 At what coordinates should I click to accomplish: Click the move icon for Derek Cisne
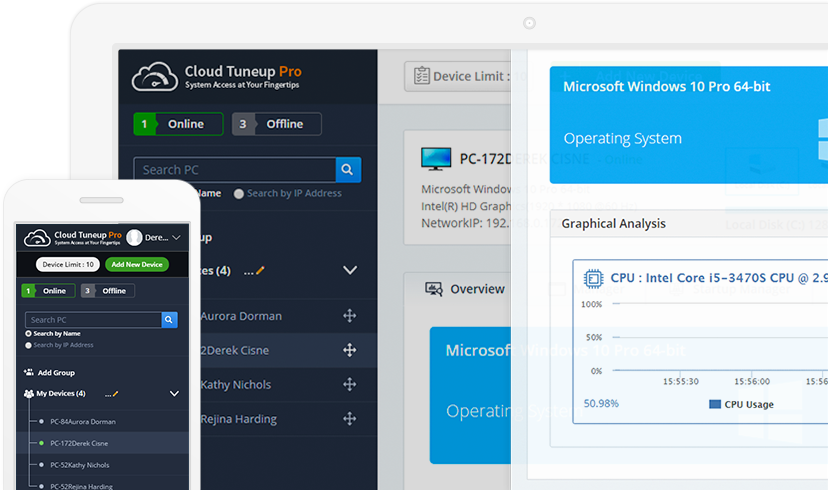(x=350, y=350)
